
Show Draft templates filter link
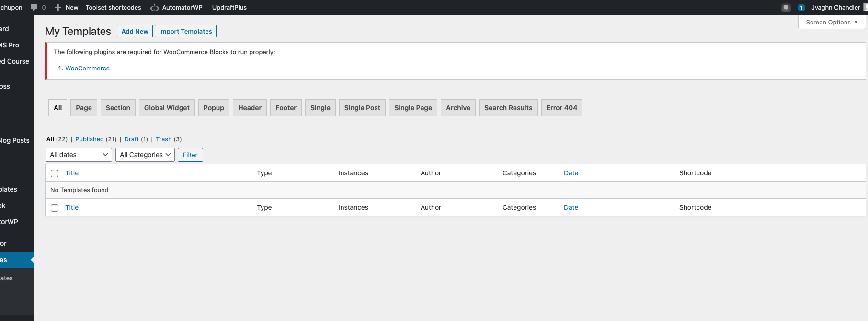(x=131, y=139)
